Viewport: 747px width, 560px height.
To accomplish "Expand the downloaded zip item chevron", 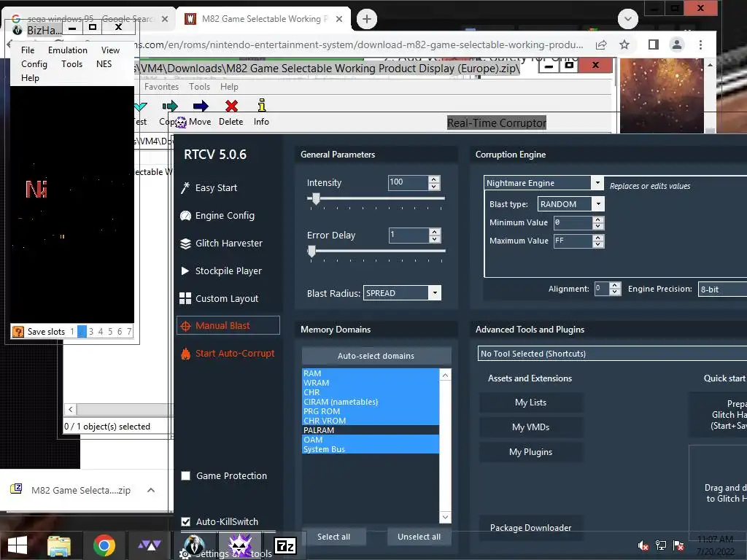I will (x=151, y=490).
